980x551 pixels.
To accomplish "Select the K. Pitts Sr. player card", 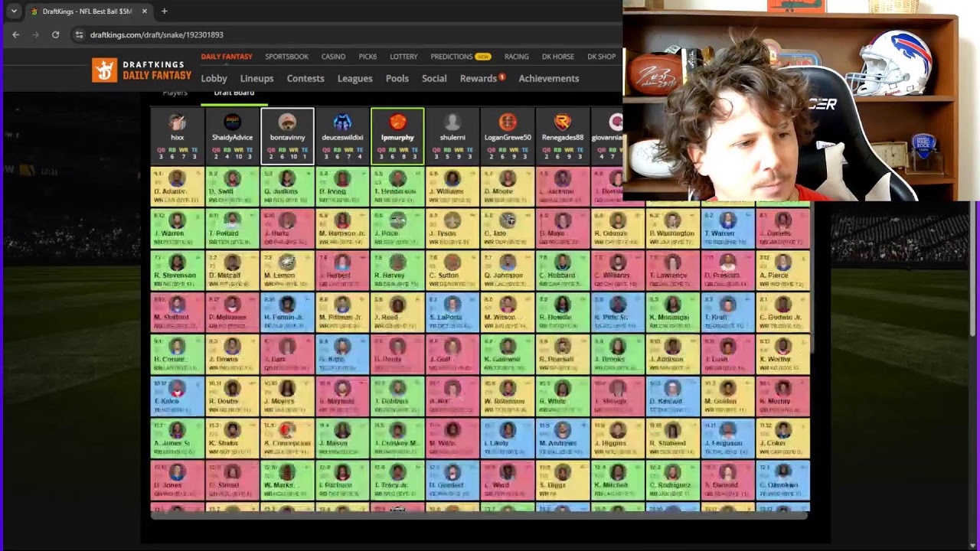I will click(x=618, y=313).
